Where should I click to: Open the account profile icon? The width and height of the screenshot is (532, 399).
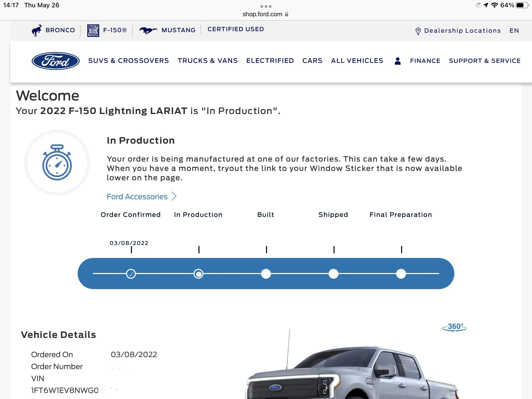click(x=397, y=61)
